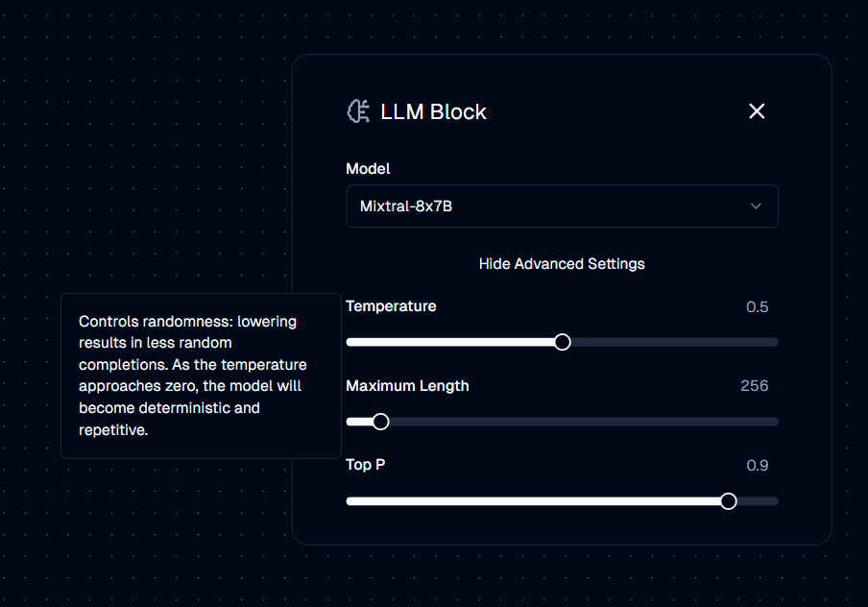Click the Temperature tooltip description box
This screenshot has height=607, width=868.
[x=201, y=376]
